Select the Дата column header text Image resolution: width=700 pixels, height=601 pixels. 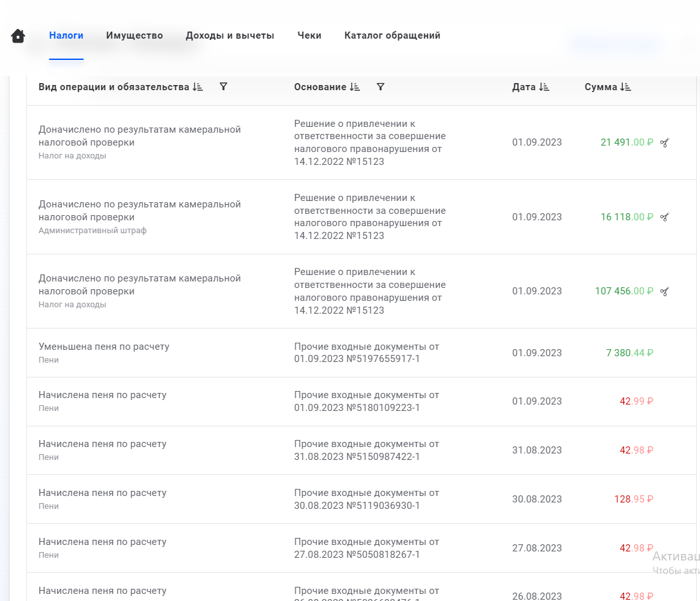pyautogui.click(x=524, y=87)
